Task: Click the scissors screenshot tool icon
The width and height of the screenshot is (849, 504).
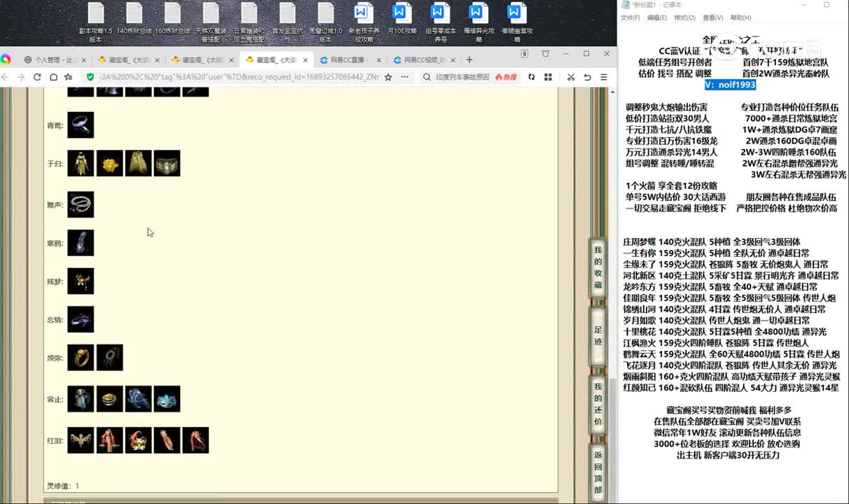Action: pyautogui.click(x=570, y=77)
